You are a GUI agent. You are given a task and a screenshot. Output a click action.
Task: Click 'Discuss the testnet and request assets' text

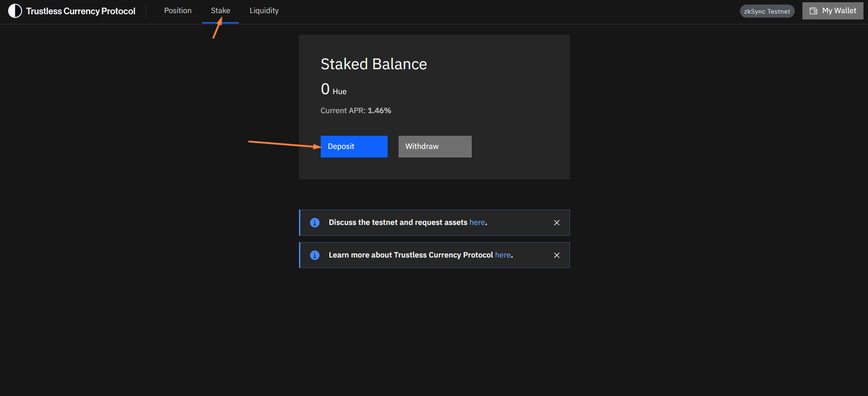point(398,223)
